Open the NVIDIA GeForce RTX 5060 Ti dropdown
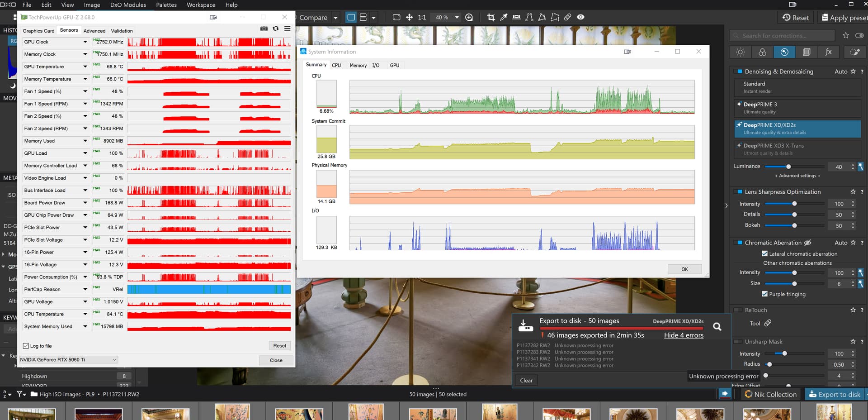 (68, 360)
